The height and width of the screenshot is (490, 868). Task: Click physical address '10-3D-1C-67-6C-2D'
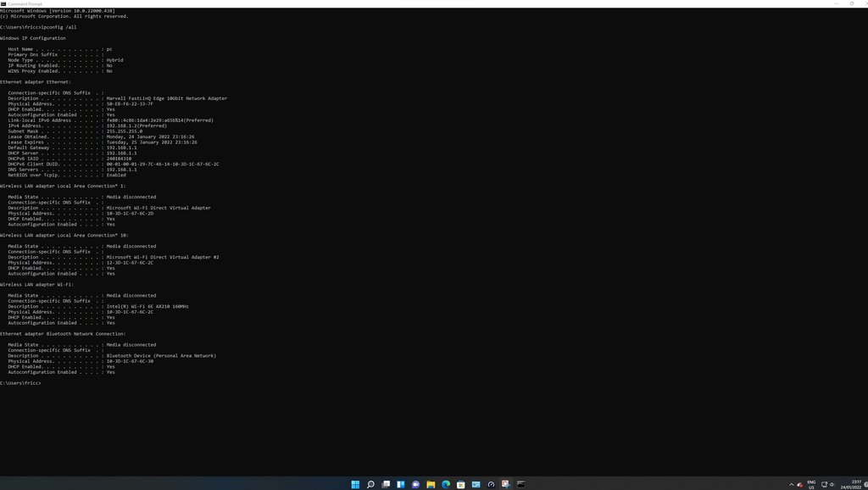(x=130, y=214)
